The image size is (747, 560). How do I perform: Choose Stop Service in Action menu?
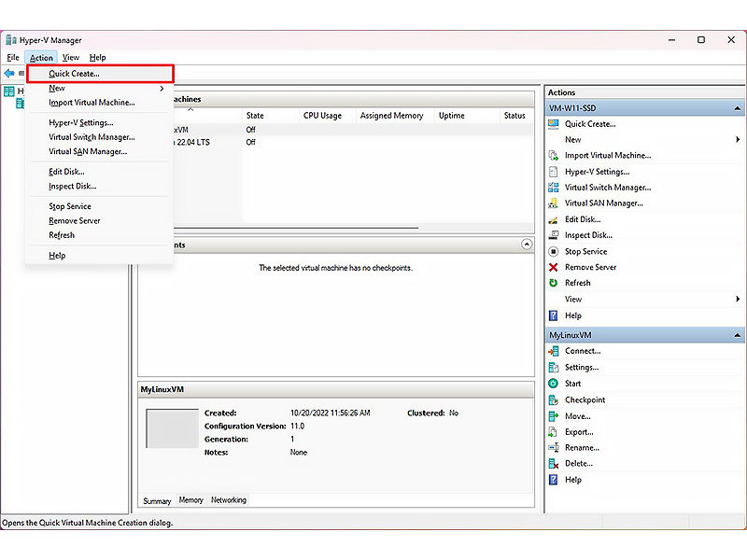[99, 206]
